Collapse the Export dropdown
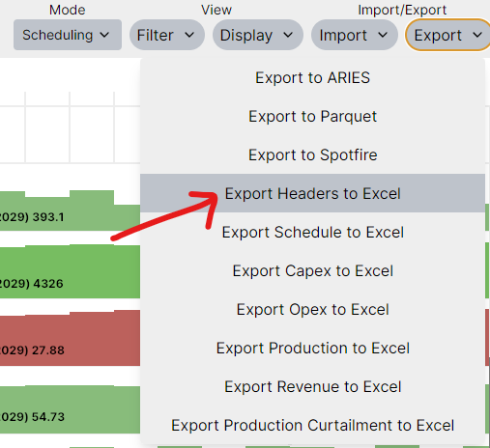The height and width of the screenshot is (448, 490). (x=447, y=35)
